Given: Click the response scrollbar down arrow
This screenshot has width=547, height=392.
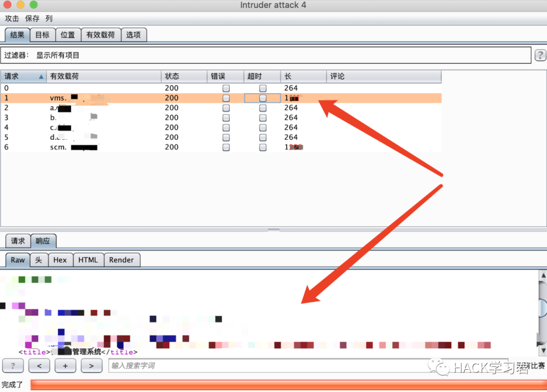Looking at the screenshot, I should pyautogui.click(x=542, y=350).
